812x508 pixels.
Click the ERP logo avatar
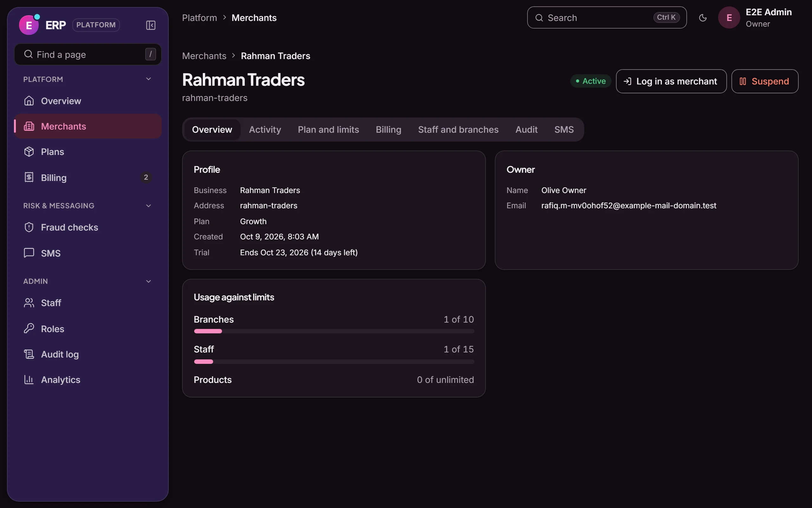29,25
